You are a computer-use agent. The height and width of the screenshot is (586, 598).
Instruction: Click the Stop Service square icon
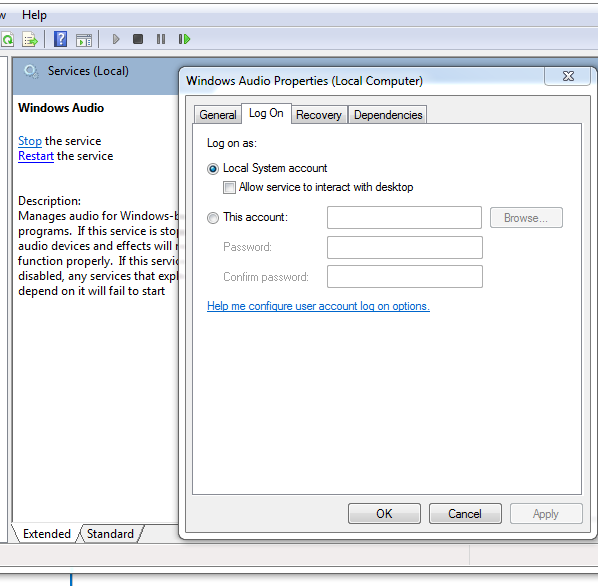[138, 39]
